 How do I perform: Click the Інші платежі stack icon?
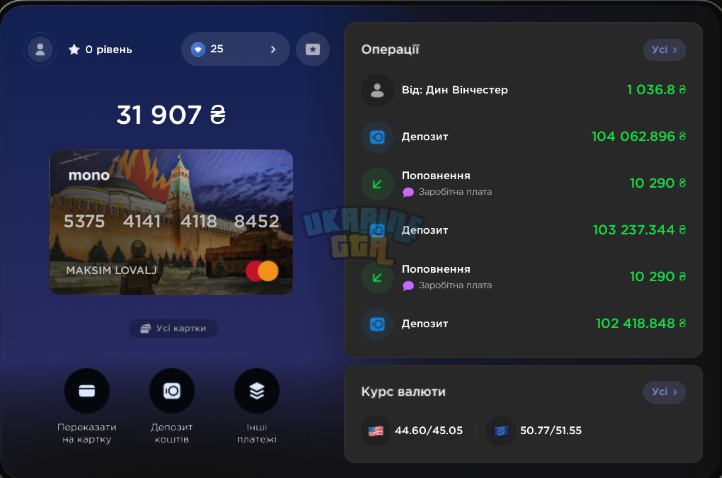(257, 391)
